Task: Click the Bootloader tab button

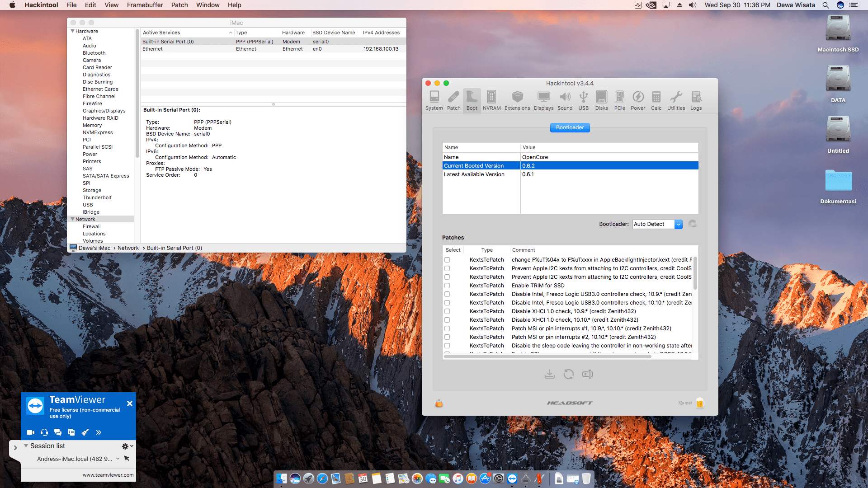Action: (570, 127)
